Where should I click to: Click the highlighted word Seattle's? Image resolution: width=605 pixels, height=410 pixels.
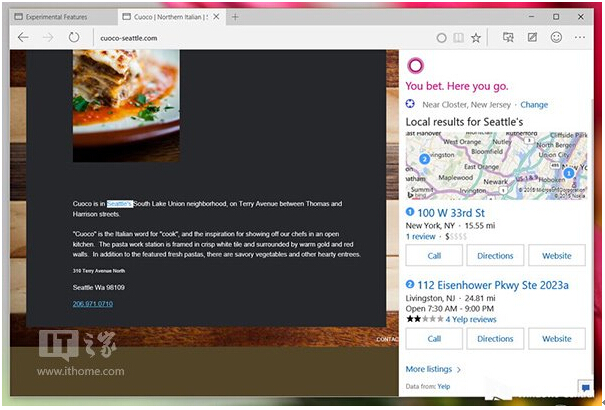tap(120, 204)
